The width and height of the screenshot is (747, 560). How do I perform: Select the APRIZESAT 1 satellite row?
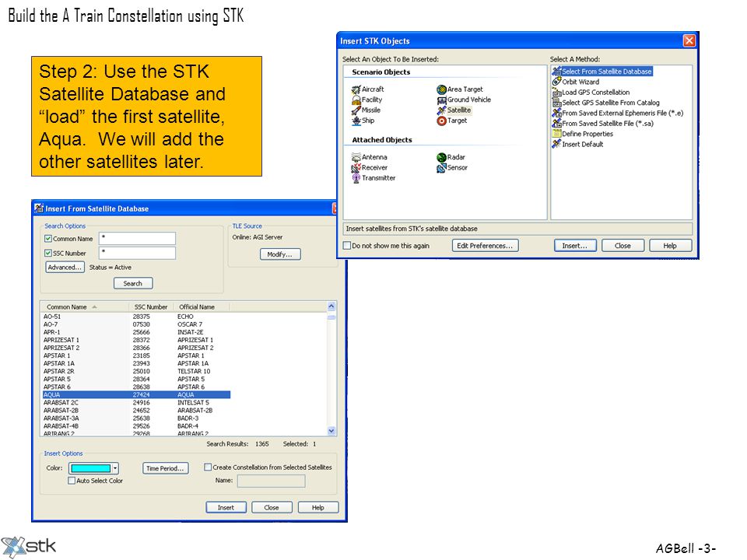pyautogui.click(x=136, y=340)
